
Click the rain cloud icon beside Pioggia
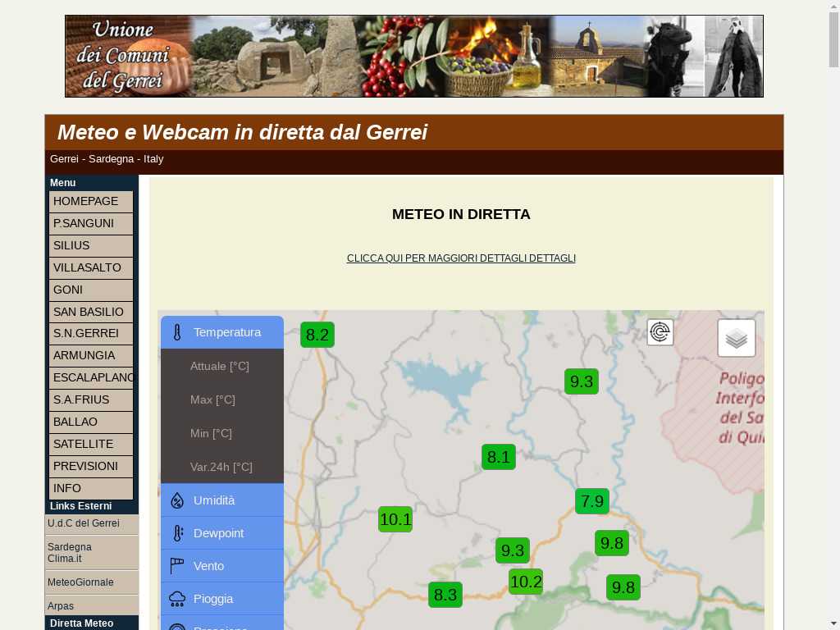(x=177, y=599)
